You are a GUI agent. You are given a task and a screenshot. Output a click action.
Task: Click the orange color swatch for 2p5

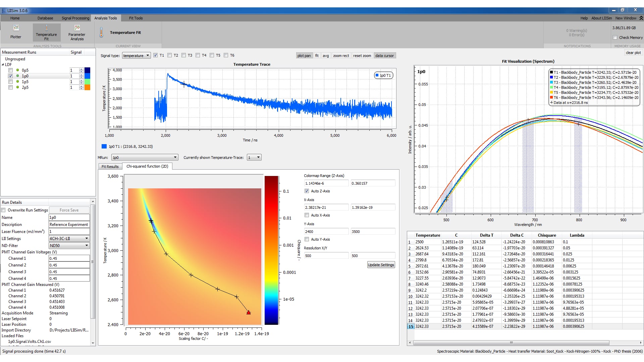[x=87, y=87]
